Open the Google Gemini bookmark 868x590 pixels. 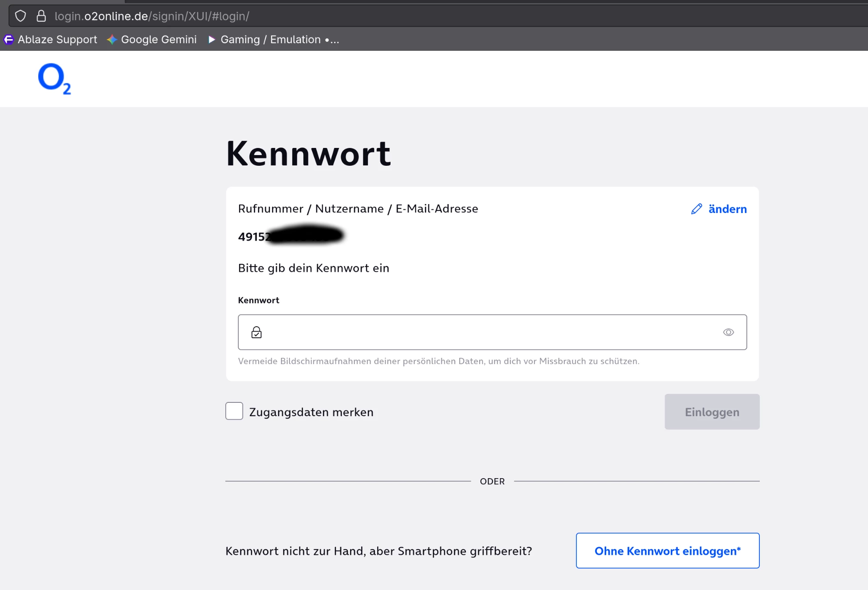click(159, 40)
